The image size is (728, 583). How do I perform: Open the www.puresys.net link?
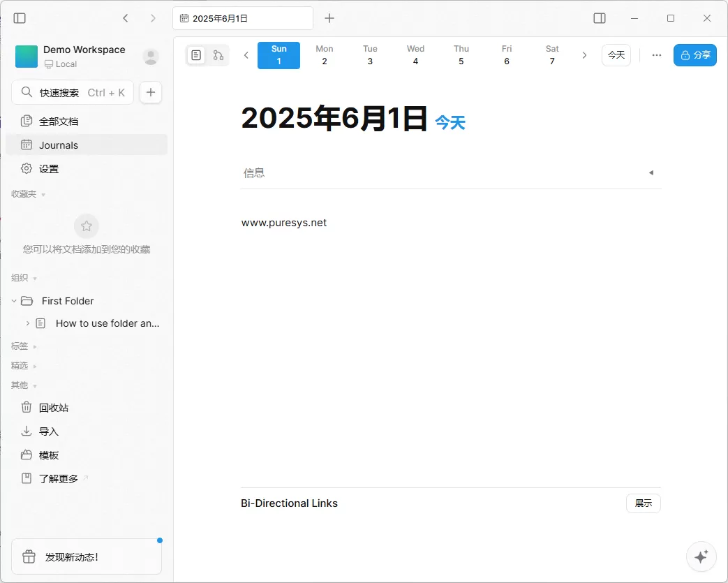point(283,222)
